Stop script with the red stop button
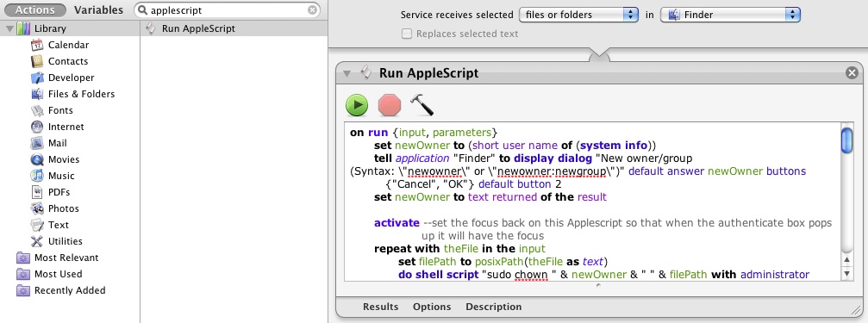This screenshot has width=868, height=323. point(389,105)
